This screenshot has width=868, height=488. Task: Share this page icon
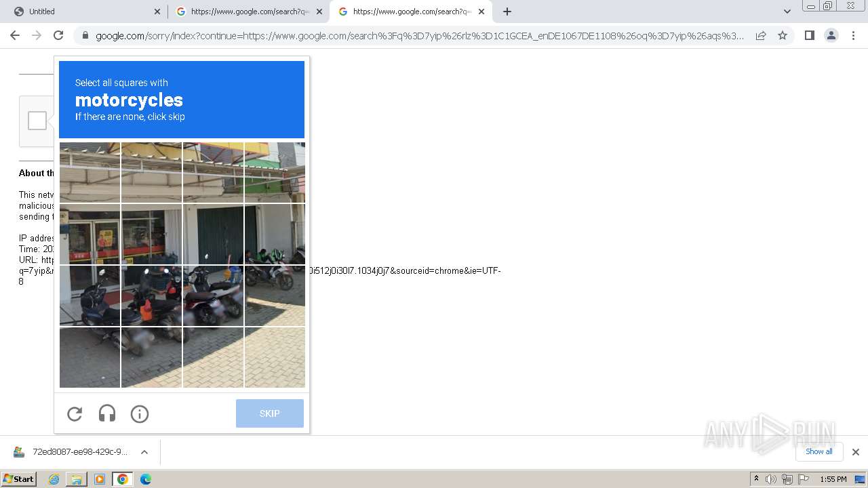tap(761, 35)
